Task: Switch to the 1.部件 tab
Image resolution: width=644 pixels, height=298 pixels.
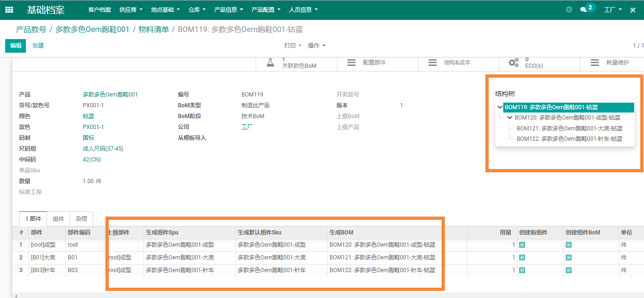Action: (33, 218)
